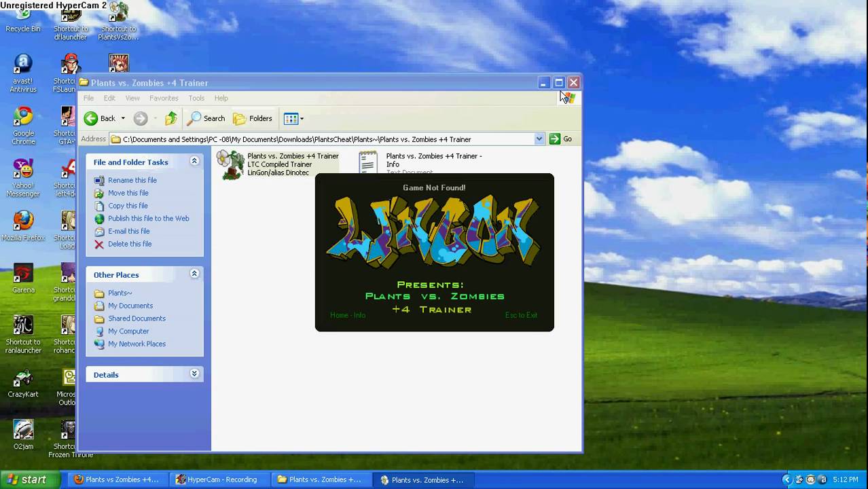Select the Plants vs. Zombies +4 Trainer executable
This screenshot has width=868, height=489.
[x=278, y=164]
